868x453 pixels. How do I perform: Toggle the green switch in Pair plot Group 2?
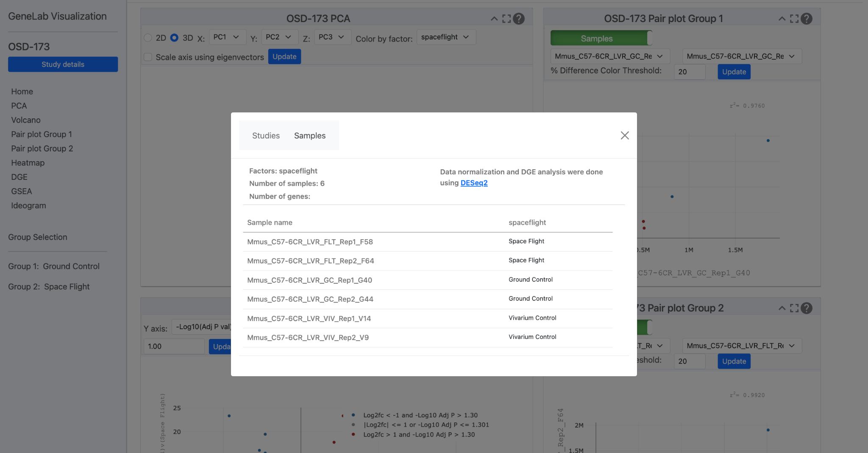pos(644,327)
